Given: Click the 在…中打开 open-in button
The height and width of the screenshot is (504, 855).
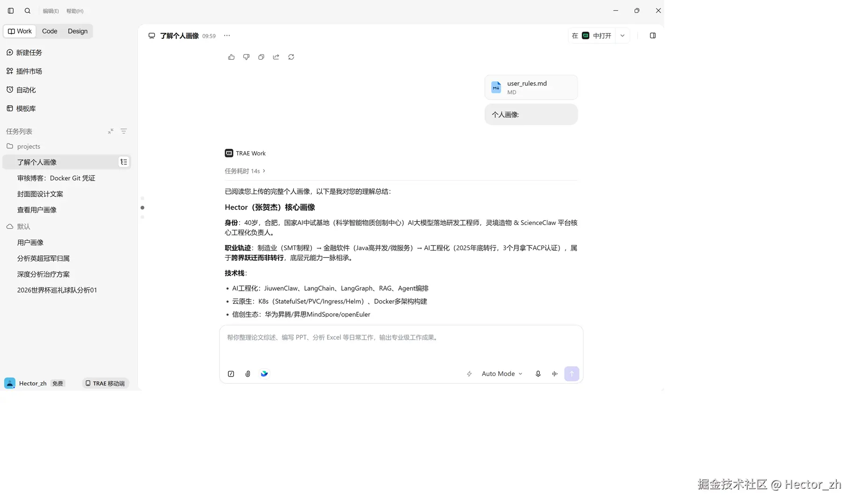Looking at the screenshot, I should (x=592, y=36).
